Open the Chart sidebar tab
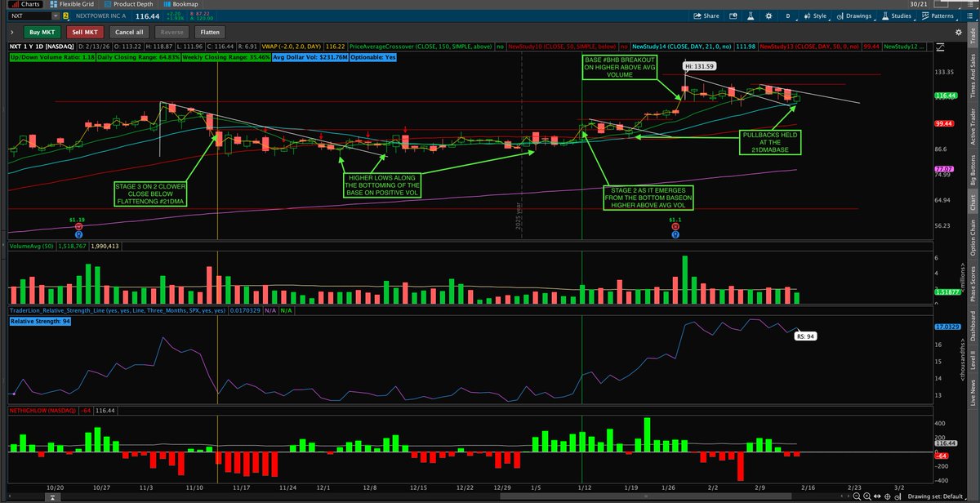The image size is (980, 503). tap(972, 203)
